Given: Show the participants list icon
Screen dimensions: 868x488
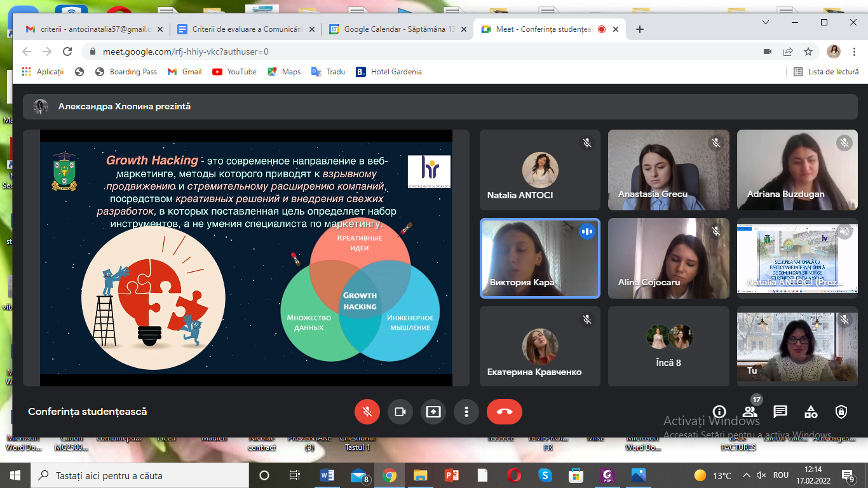Looking at the screenshot, I should tap(750, 412).
